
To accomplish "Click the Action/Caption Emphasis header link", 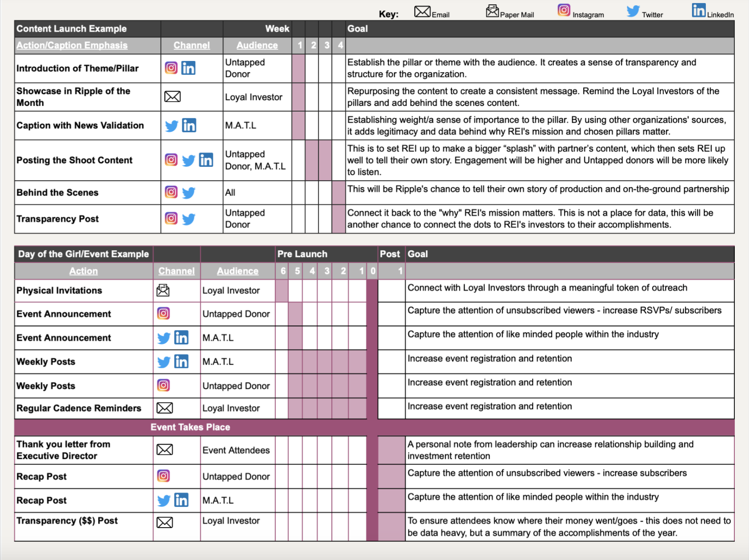I will pyautogui.click(x=72, y=45).
